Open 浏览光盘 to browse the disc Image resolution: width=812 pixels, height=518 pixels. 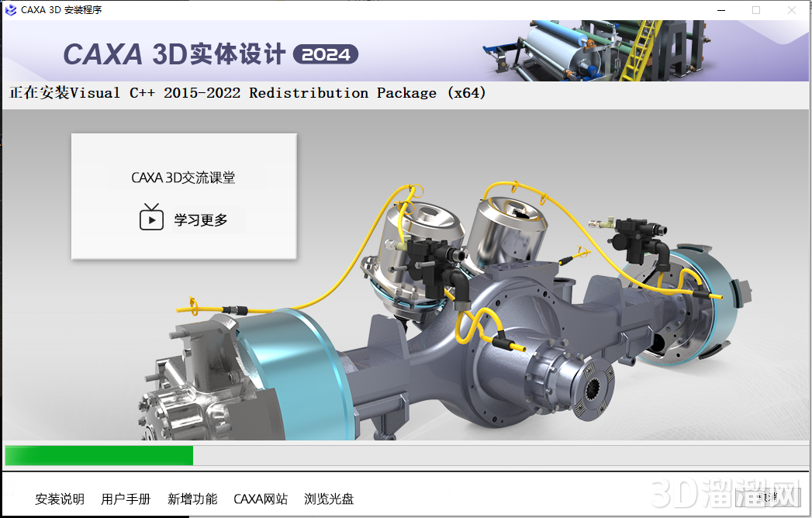click(329, 499)
